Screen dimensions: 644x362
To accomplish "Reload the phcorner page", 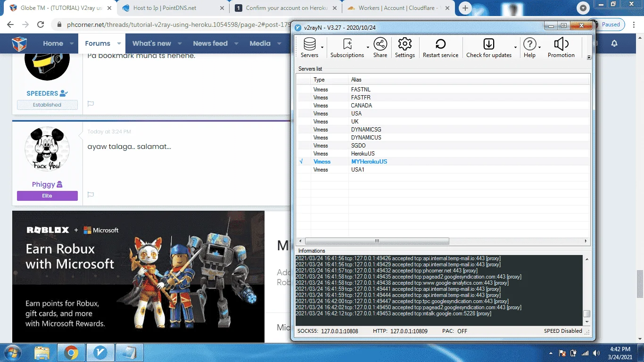I will click(41, 25).
